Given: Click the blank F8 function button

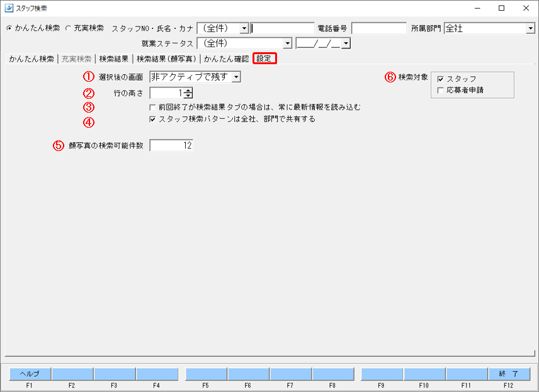Looking at the screenshot, I should pos(332,374).
